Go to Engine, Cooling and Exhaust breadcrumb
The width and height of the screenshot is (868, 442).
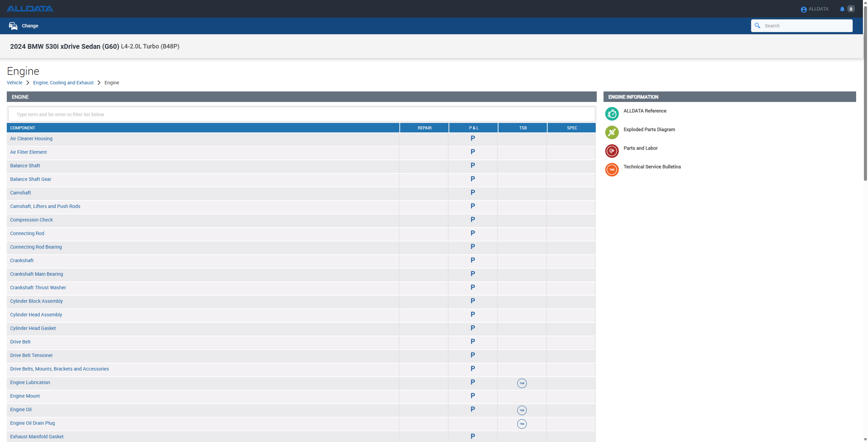(63, 83)
